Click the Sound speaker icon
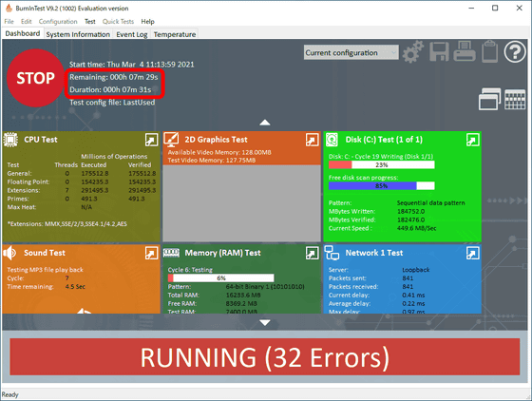 tap(9, 253)
